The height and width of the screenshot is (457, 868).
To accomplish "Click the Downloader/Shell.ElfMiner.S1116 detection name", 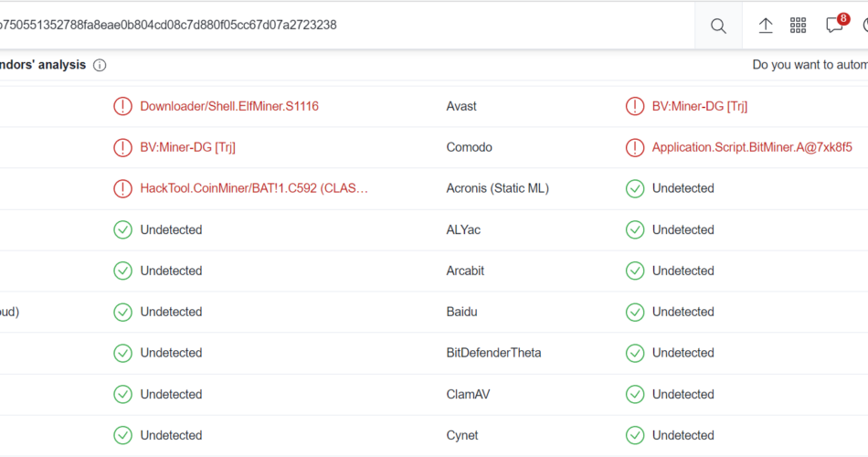I will [229, 106].
